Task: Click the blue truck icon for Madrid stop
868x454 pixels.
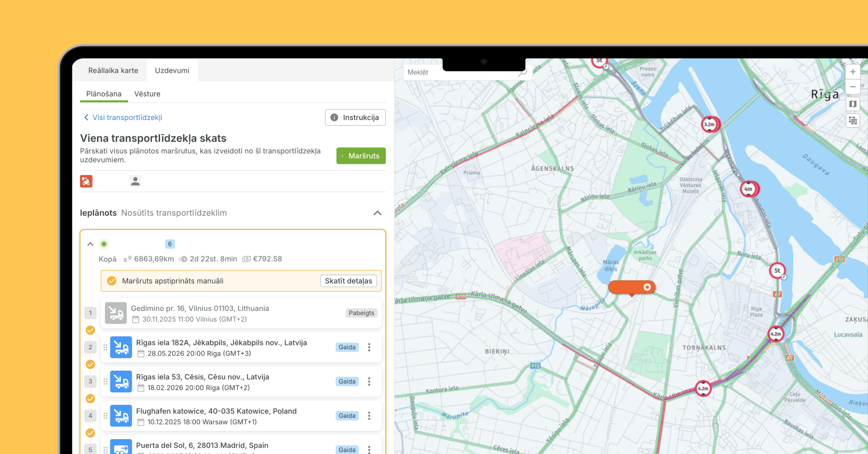Action: pos(121,447)
